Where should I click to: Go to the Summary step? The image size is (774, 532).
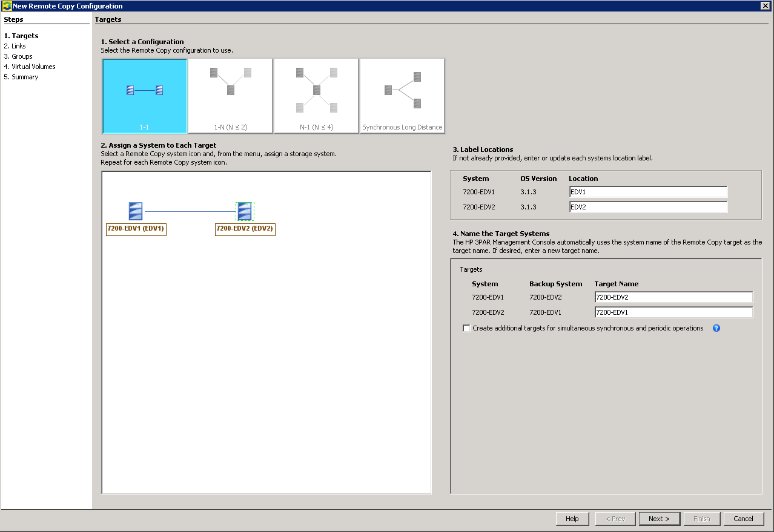click(x=21, y=77)
